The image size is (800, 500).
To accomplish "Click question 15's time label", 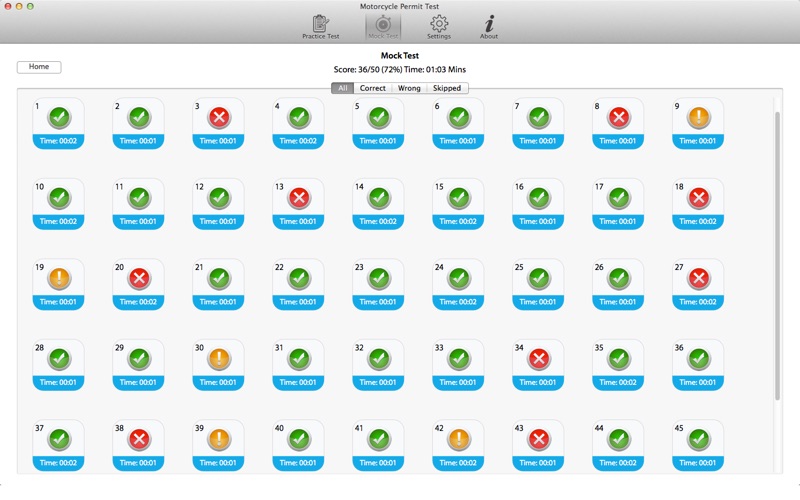I will 458,221.
